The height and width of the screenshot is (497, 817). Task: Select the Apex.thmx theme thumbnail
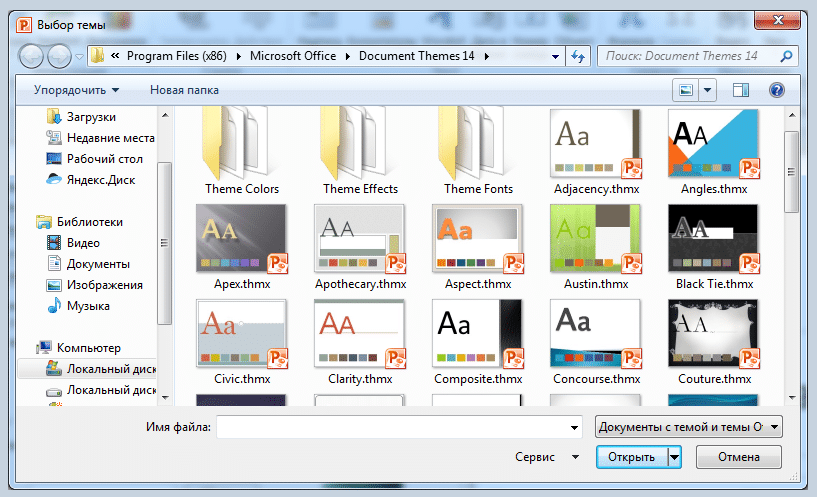(x=241, y=239)
